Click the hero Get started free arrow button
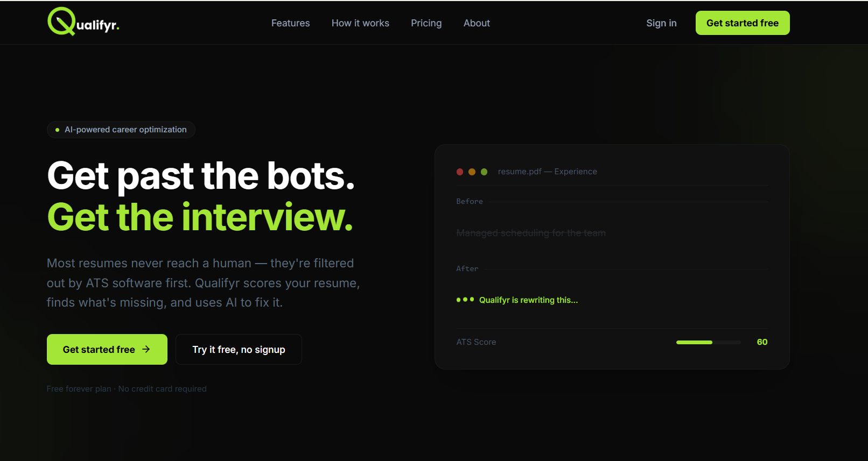 point(107,350)
